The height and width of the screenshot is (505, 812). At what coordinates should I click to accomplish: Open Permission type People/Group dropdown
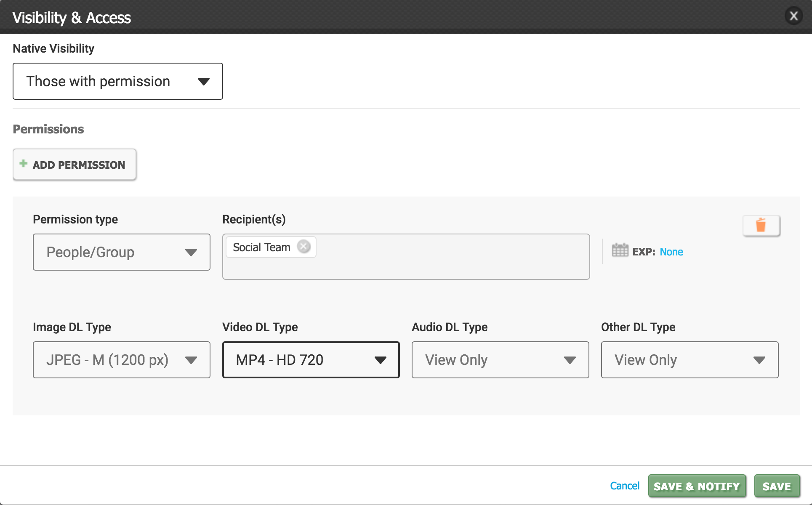[x=121, y=252]
